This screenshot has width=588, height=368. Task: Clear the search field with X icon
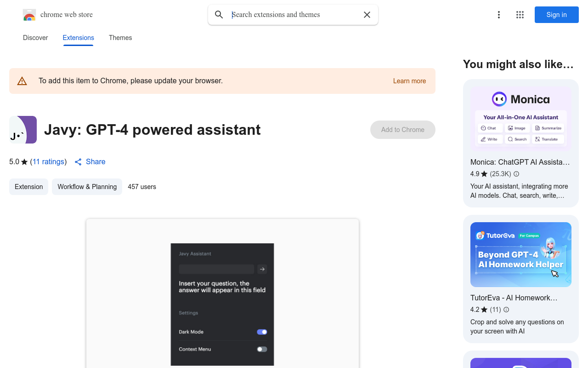pyautogui.click(x=367, y=15)
